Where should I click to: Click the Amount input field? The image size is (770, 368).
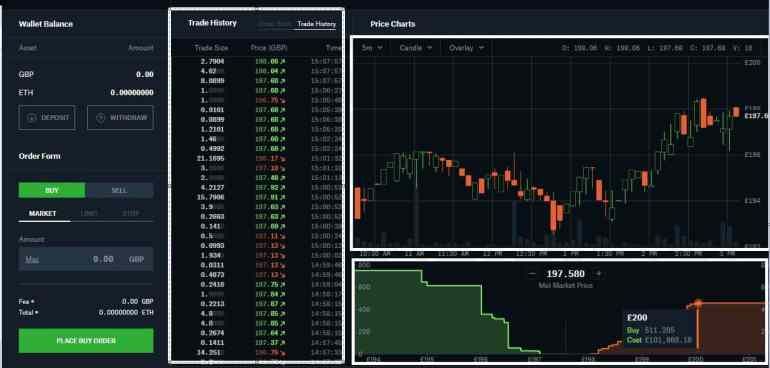86,259
